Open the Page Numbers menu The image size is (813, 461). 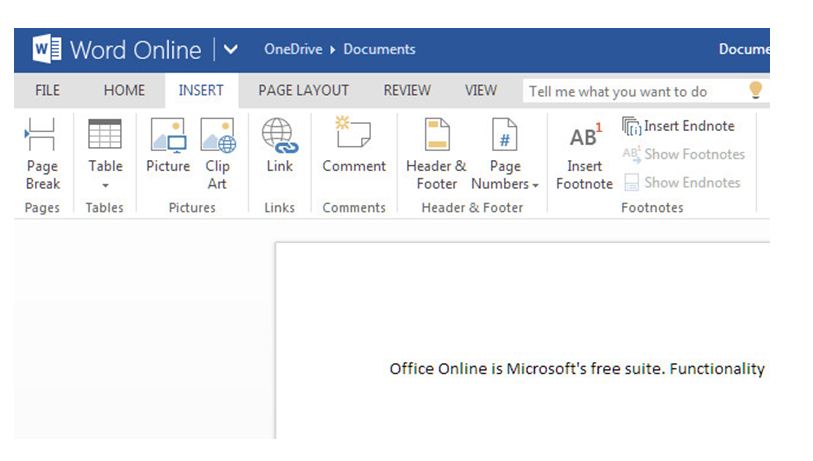tap(505, 154)
